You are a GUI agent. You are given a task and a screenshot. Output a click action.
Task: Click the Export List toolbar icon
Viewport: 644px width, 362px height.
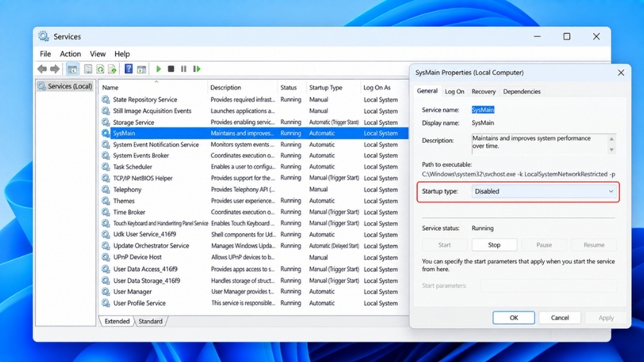112,69
